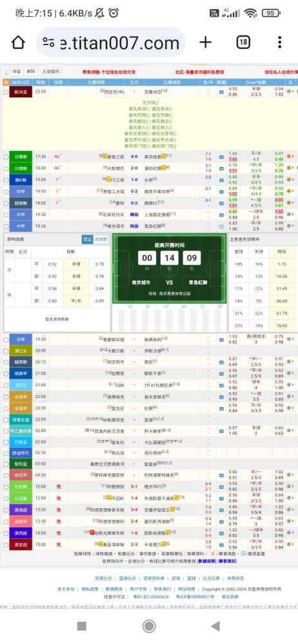Open 足球比分 footer link
This screenshot has width=298, height=644.
102,578
